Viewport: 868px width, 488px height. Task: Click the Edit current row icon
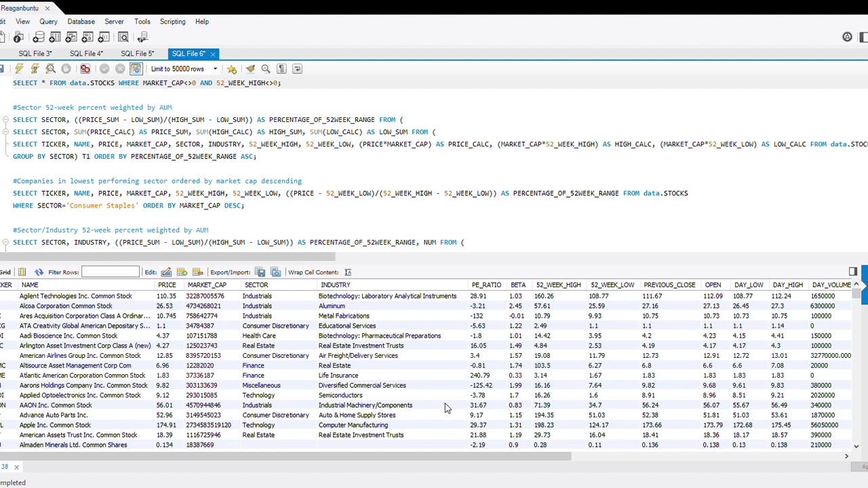click(x=166, y=272)
